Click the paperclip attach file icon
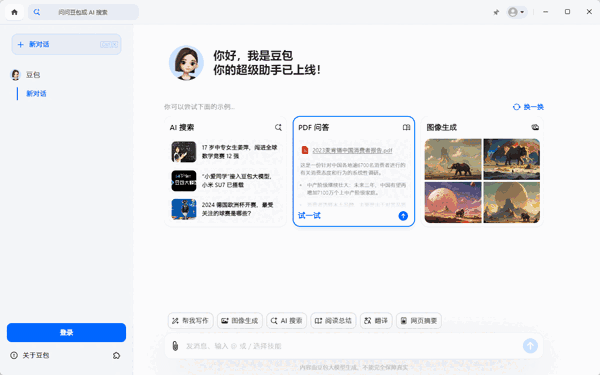 point(175,346)
